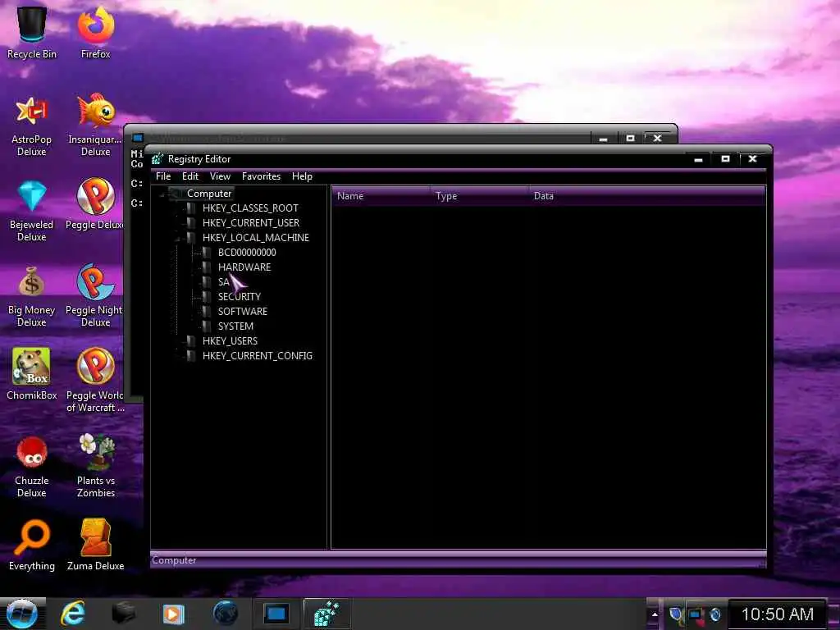Switch to Command Prompt taskbar button
The width and height of the screenshot is (840, 630).
coord(276,614)
